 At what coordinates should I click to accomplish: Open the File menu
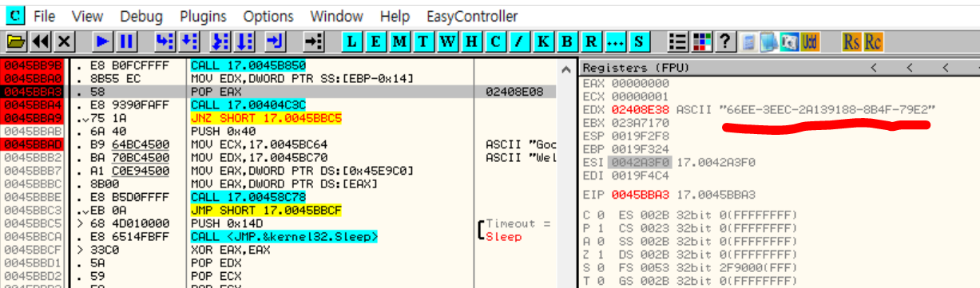(45, 16)
